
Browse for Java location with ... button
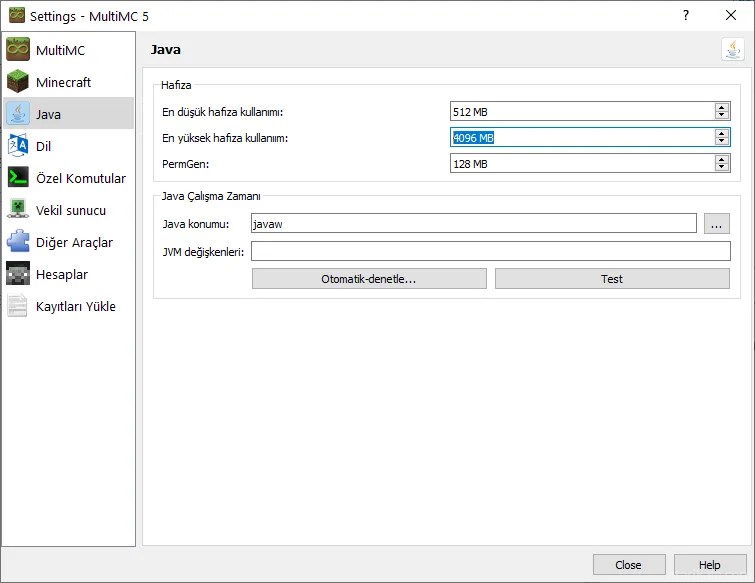click(x=716, y=224)
